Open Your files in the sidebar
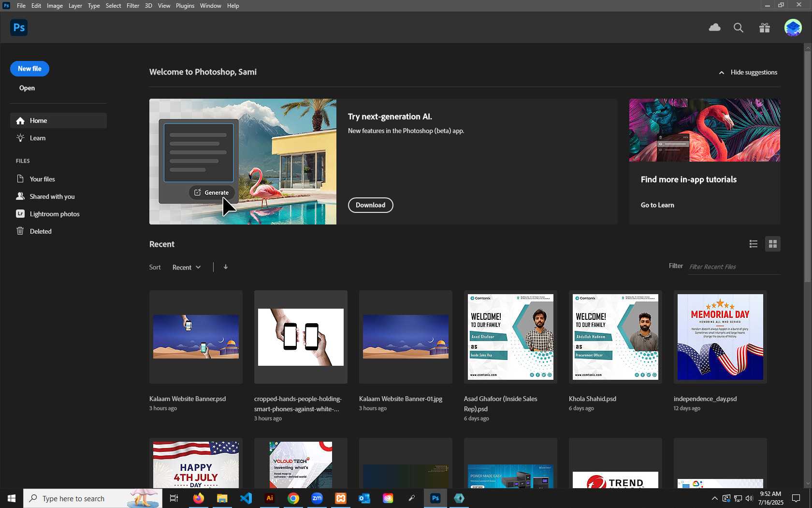This screenshot has height=508, width=812. coord(58,179)
